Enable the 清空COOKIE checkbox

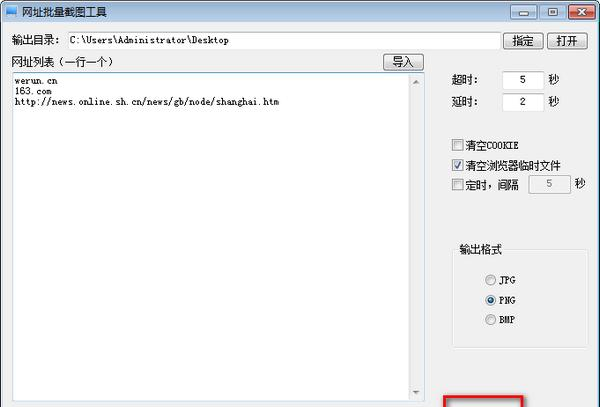click(457, 145)
